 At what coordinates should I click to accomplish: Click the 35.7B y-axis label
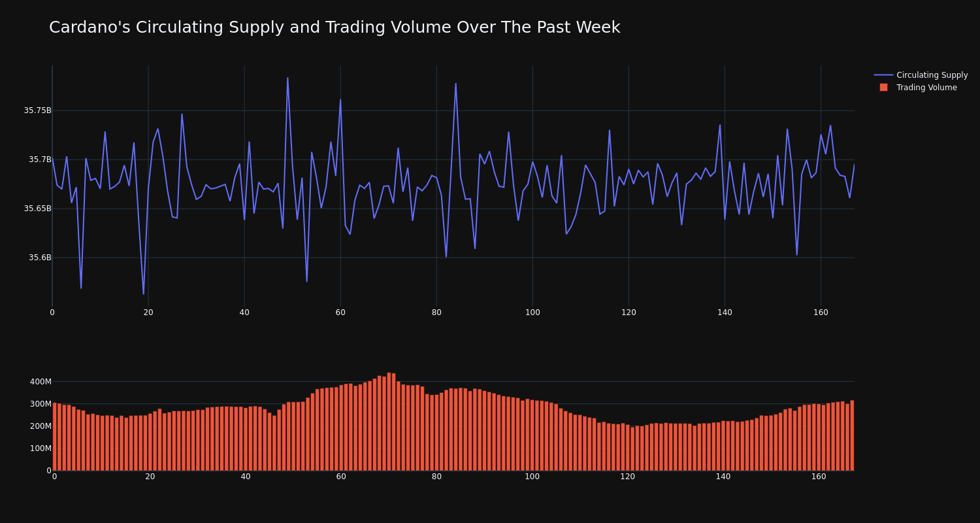pyautogui.click(x=40, y=160)
